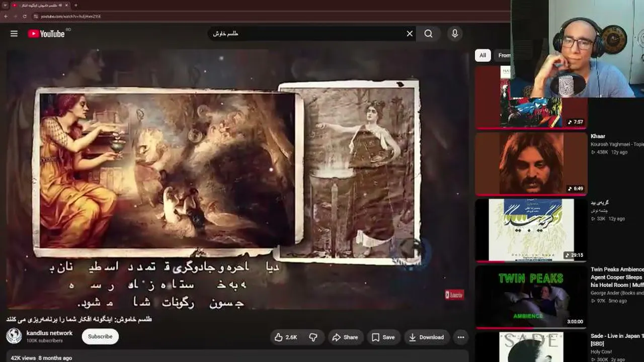The width and height of the screenshot is (644, 362).
Task: Dislike this video
Action: coord(313,337)
